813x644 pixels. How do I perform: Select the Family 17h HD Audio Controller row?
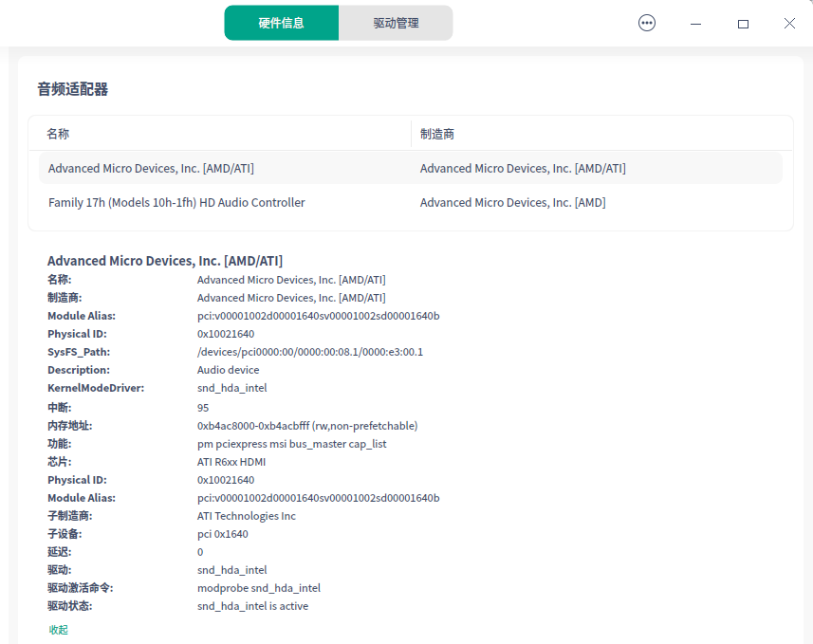coord(410,202)
